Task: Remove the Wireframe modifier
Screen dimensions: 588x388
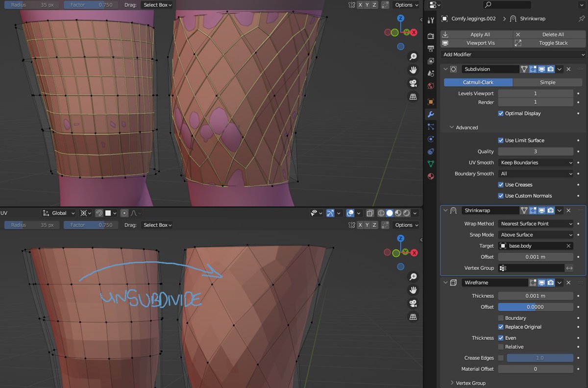Action: click(x=568, y=283)
